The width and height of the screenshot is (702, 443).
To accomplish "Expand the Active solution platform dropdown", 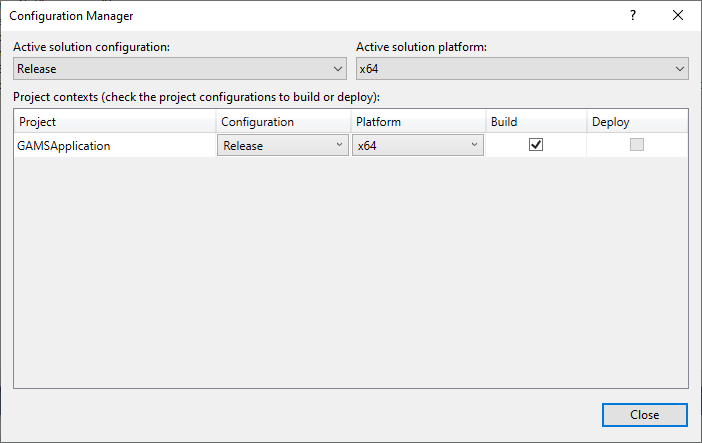I will [522, 69].
